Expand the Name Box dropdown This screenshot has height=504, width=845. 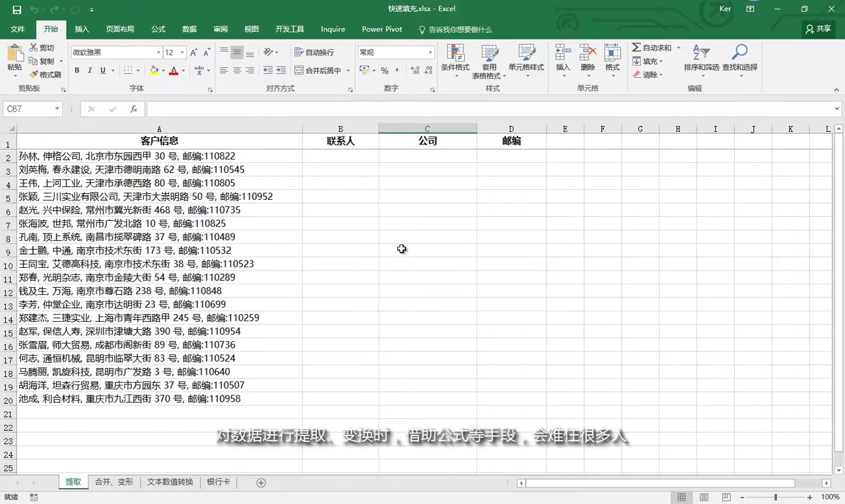pyautogui.click(x=57, y=109)
